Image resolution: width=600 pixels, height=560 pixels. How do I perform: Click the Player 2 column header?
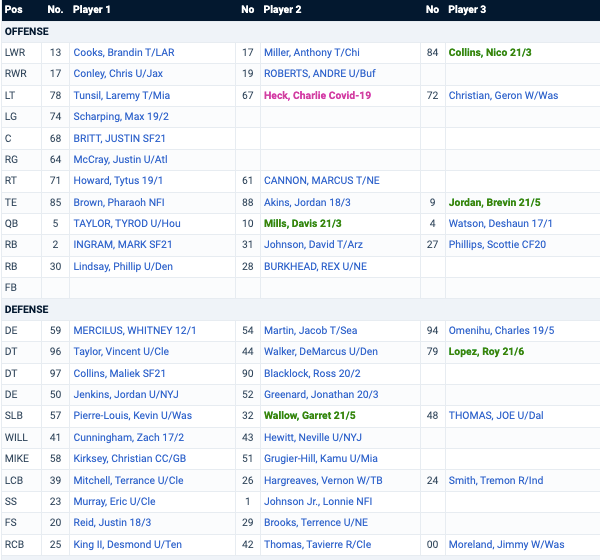click(282, 10)
